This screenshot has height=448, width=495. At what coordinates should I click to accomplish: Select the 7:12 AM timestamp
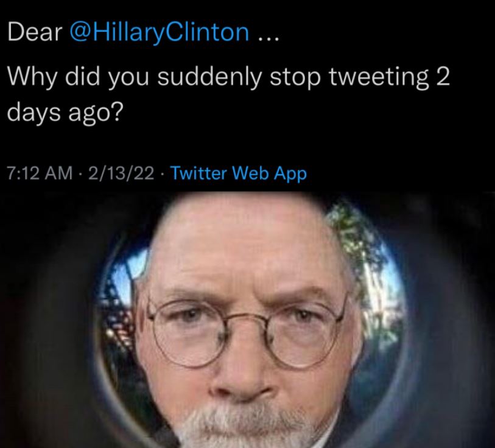pyautogui.click(x=40, y=173)
